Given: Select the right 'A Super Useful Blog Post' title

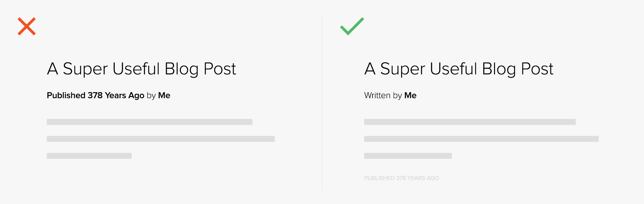Looking at the screenshot, I should click(459, 69).
